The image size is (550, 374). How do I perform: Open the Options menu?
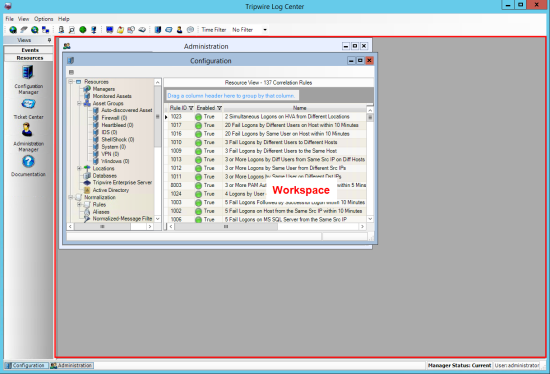point(43,19)
